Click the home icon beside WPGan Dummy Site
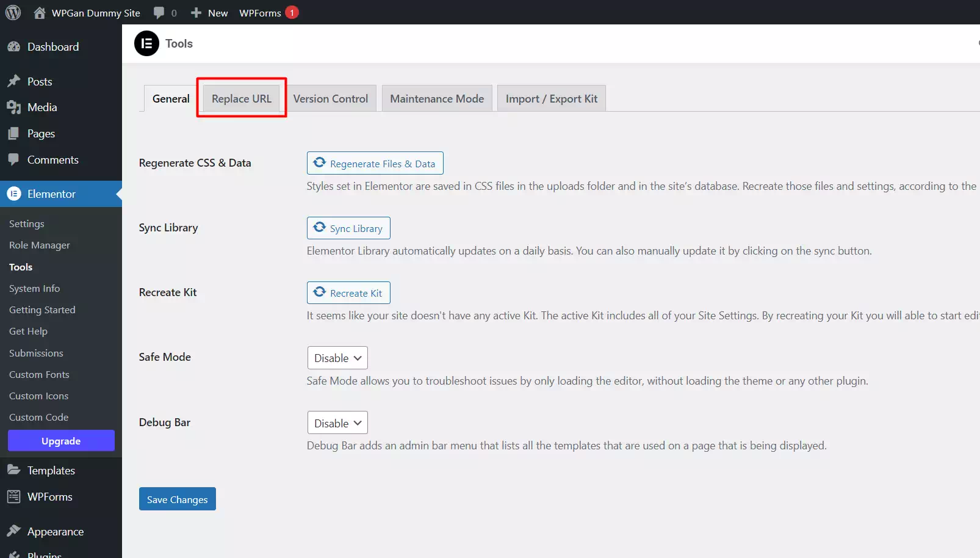980x558 pixels. (40, 12)
